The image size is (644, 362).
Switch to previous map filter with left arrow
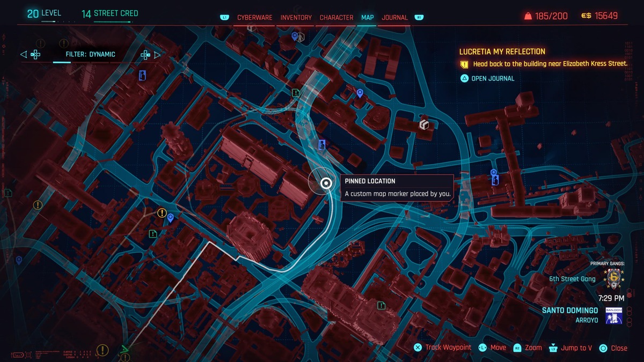point(24,55)
